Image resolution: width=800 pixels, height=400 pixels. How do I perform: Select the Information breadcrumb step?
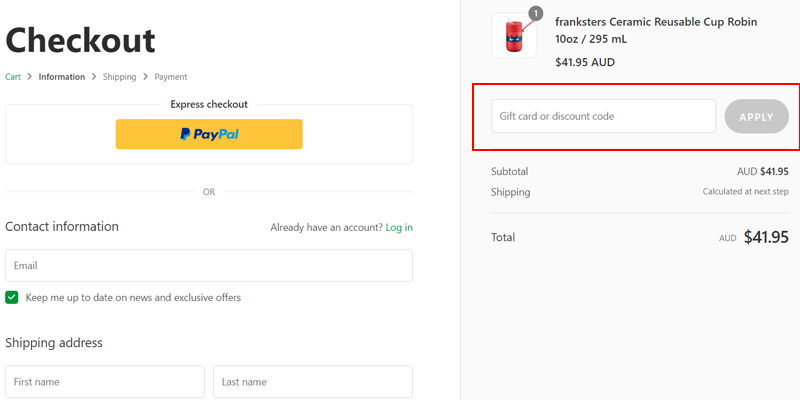tap(62, 77)
